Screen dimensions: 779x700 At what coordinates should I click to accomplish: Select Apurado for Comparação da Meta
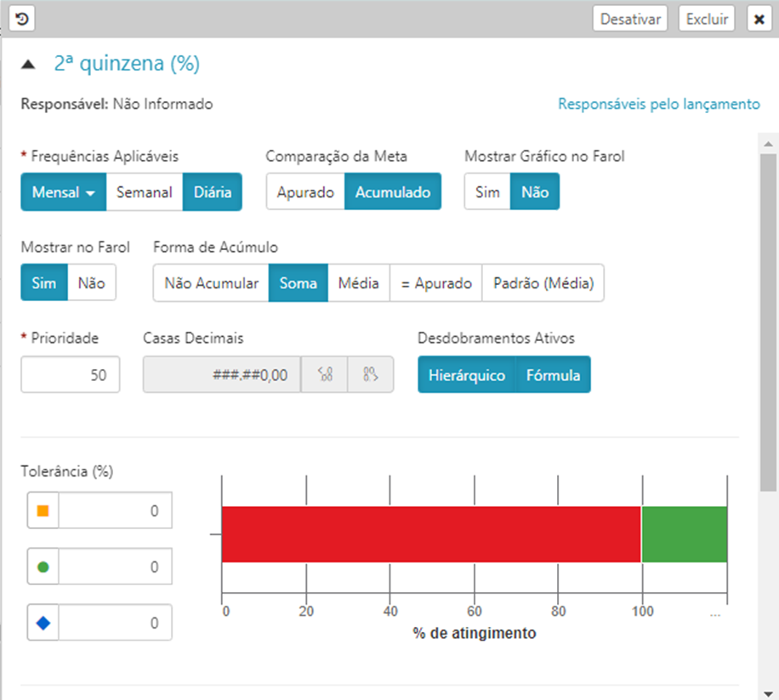click(305, 191)
